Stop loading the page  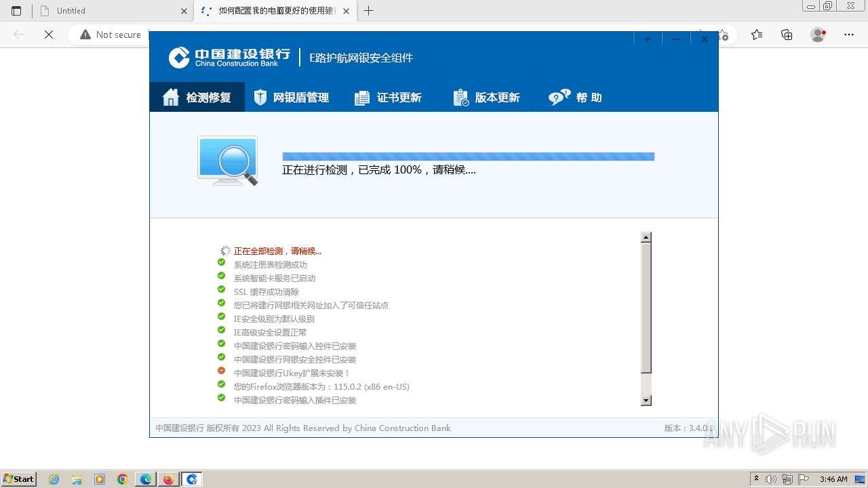pos(49,35)
